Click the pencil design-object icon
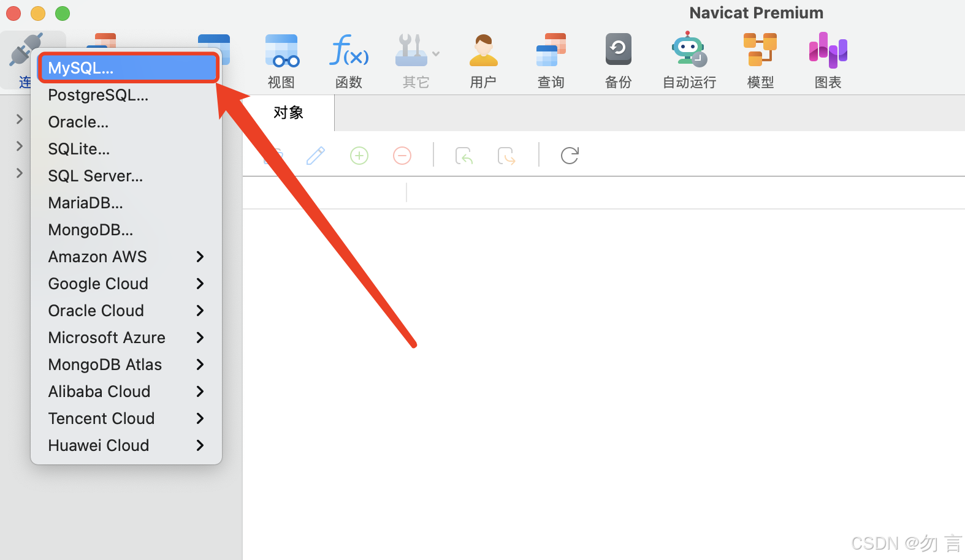The height and width of the screenshot is (560, 965). tap(316, 156)
